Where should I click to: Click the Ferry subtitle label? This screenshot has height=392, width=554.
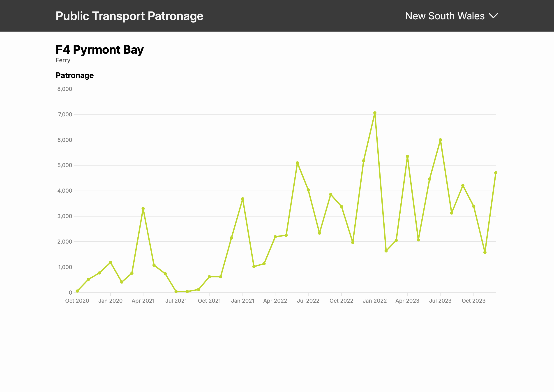pos(63,60)
